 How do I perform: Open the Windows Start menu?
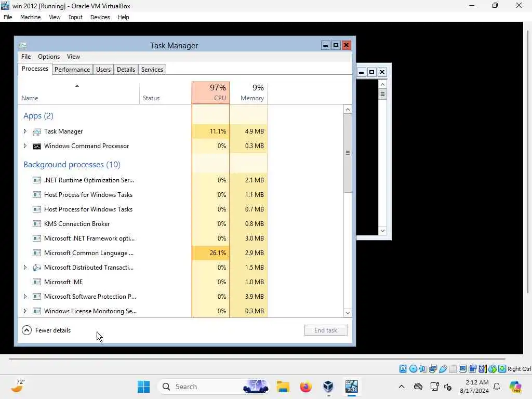143,387
